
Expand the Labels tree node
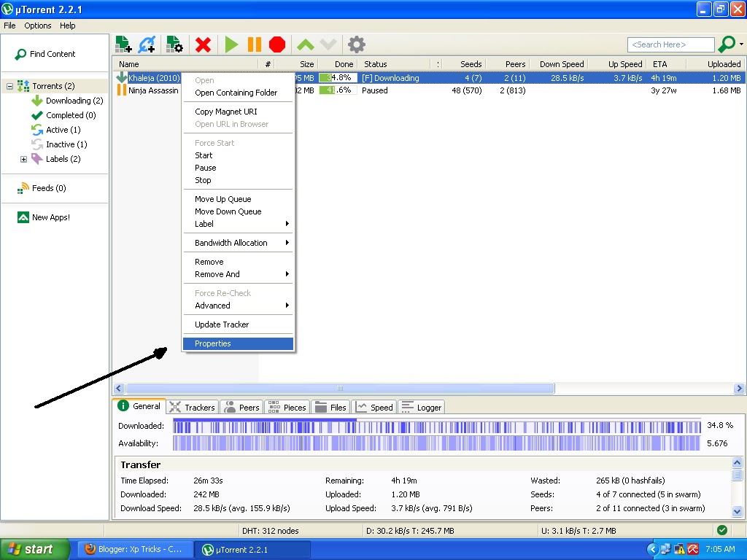click(x=23, y=160)
